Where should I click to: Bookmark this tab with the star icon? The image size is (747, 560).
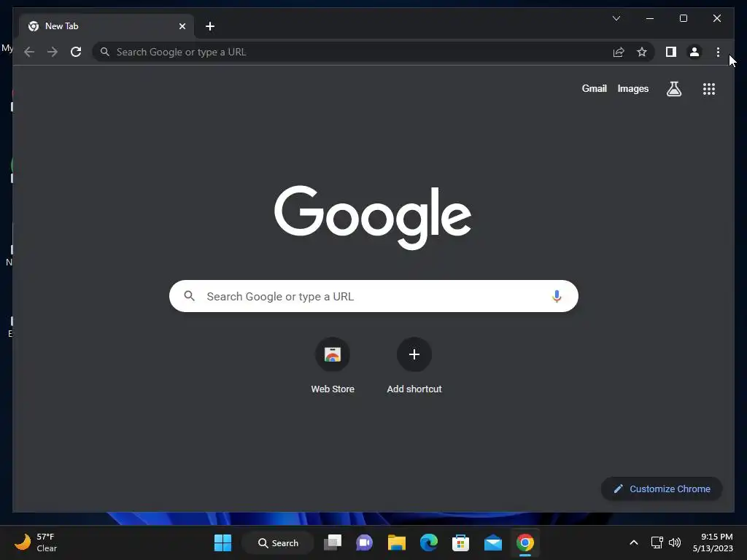(642, 52)
